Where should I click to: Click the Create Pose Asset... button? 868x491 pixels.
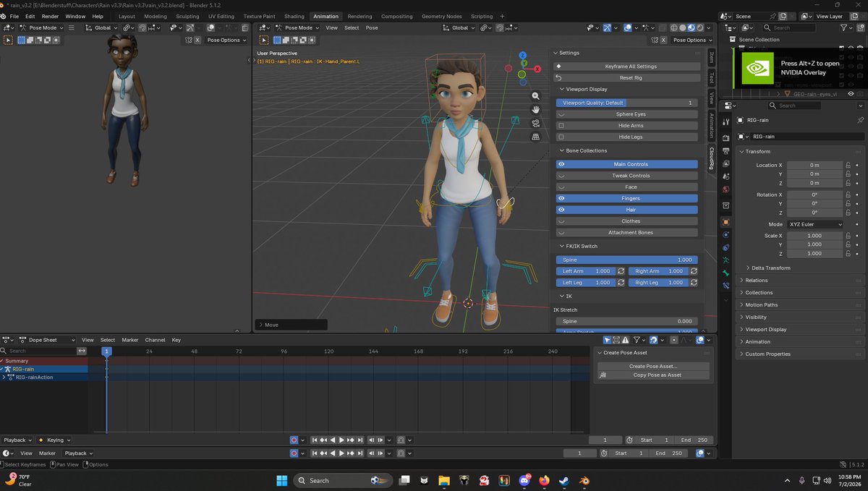click(652, 366)
